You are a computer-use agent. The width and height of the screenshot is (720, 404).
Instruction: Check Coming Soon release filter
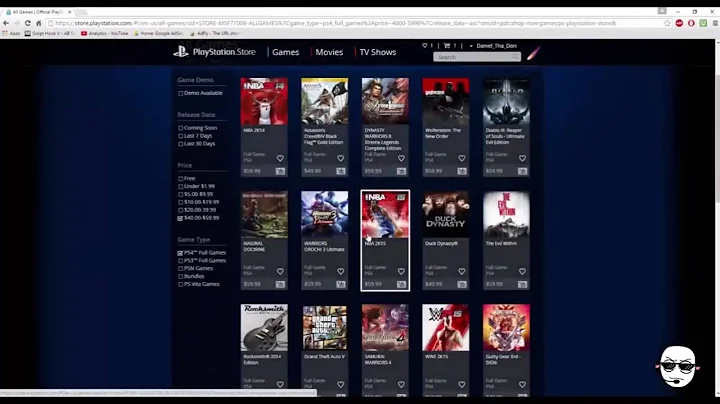180,128
